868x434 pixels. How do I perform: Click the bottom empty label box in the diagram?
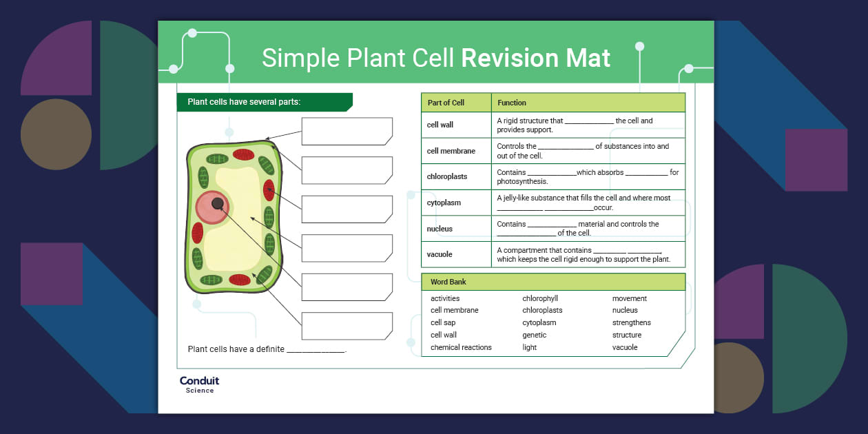click(347, 325)
